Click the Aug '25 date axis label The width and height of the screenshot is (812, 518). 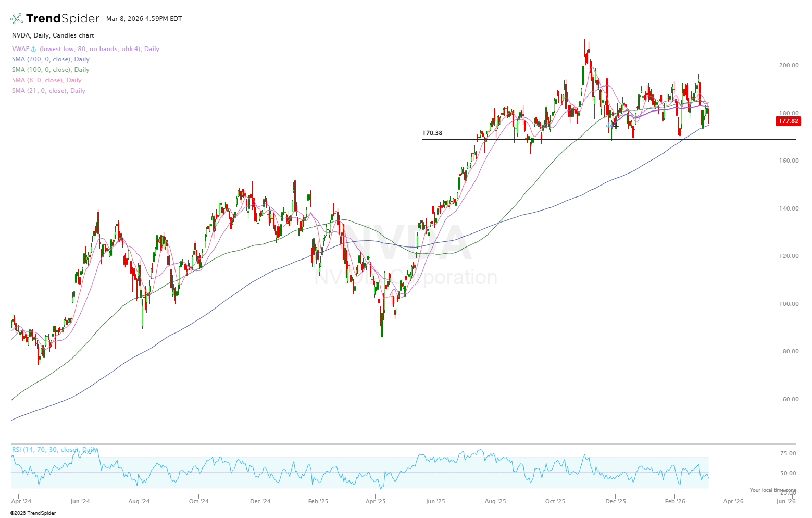point(495,501)
